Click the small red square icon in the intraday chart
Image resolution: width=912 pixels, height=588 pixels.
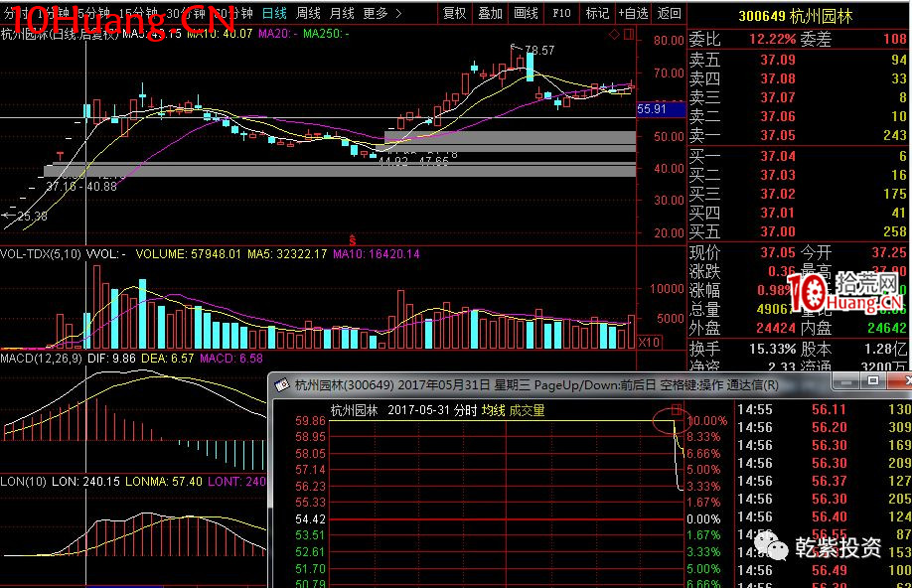click(676, 410)
